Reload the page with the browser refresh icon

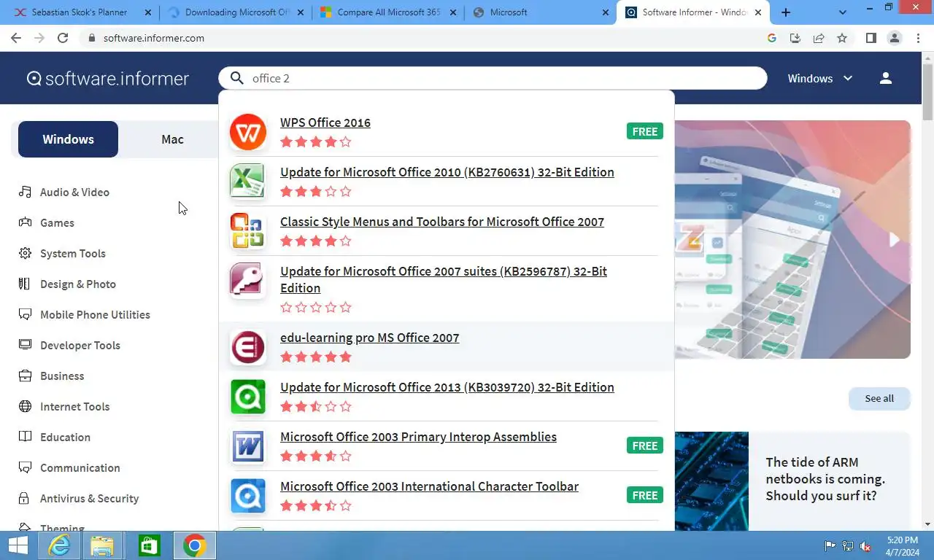[63, 38]
